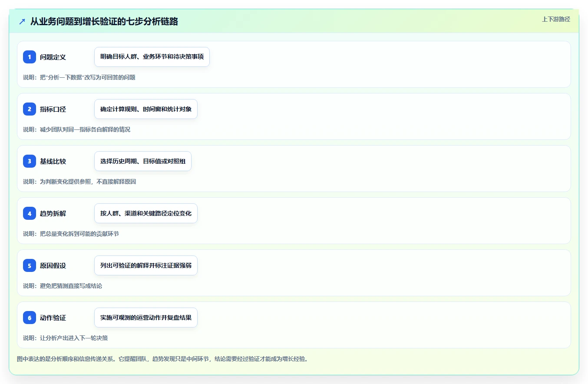Click the chip 按人群、渠道和关键路径定位变化
The width and height of the screenshot is (588, 384).
(x=146, y=213)
